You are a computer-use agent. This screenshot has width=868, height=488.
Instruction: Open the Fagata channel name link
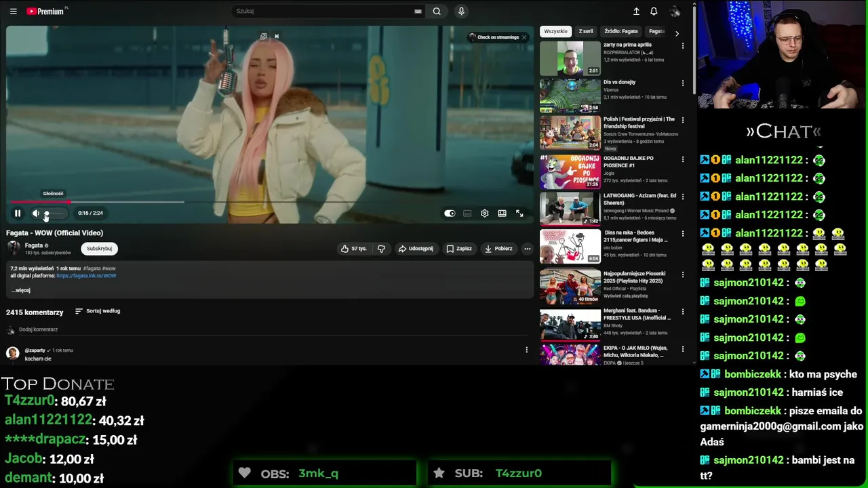coord(34,245)
